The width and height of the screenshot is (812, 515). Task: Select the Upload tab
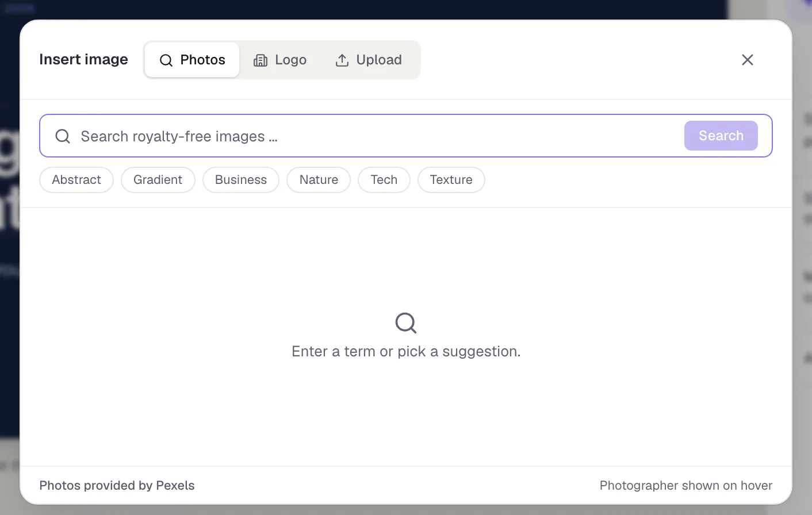(369, 60)
